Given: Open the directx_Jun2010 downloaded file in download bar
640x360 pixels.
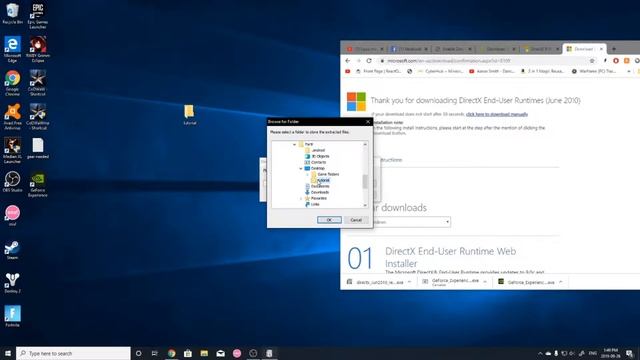Looking at the screenshot, I should (x=376, y=282).
